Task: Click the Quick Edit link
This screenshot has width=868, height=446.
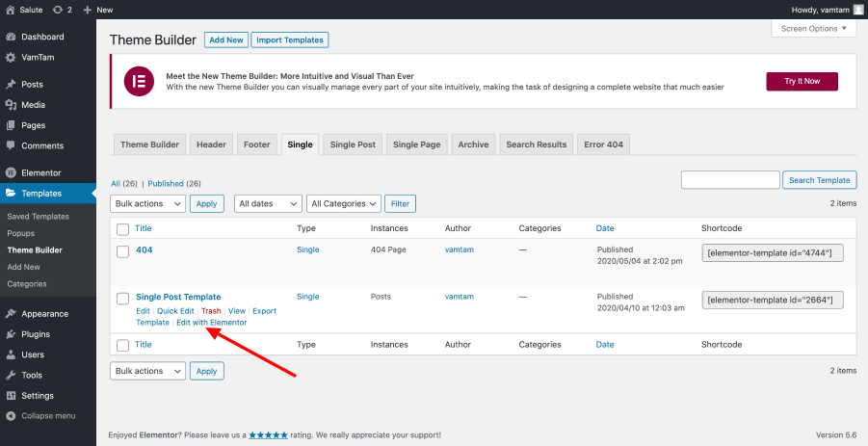Action: tap(175, 311)
